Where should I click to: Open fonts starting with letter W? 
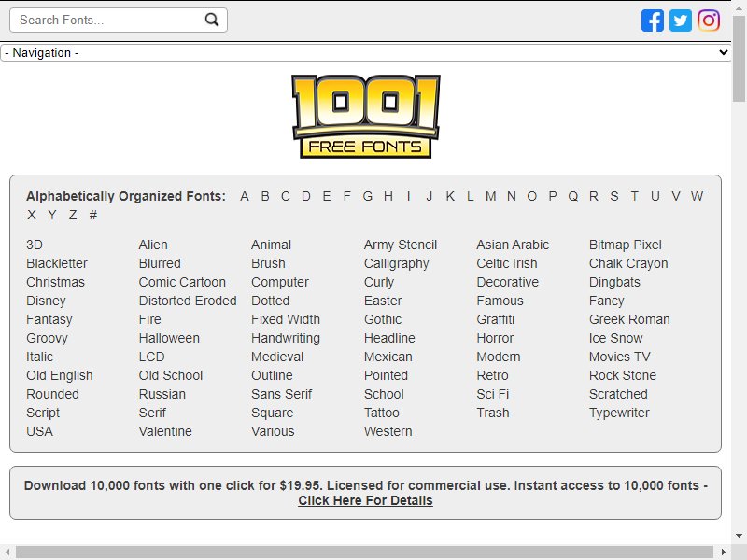pyautogui.click(x=697, y=196)
